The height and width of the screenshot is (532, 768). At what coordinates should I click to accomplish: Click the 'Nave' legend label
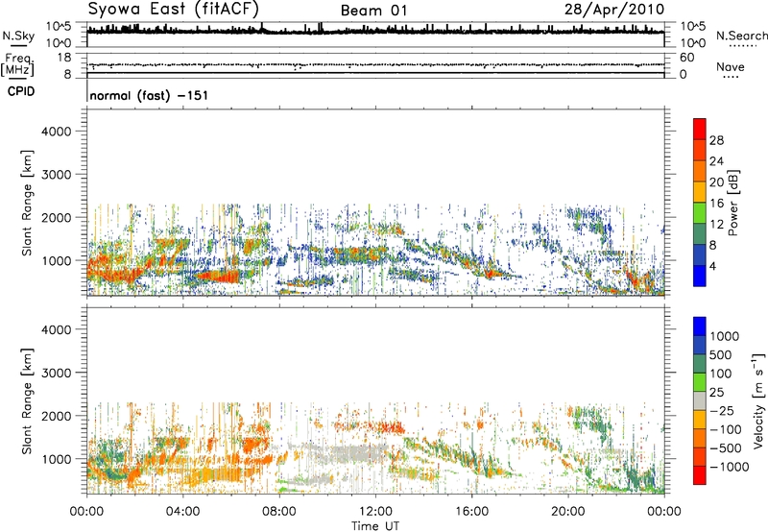(x=731, y=67)
